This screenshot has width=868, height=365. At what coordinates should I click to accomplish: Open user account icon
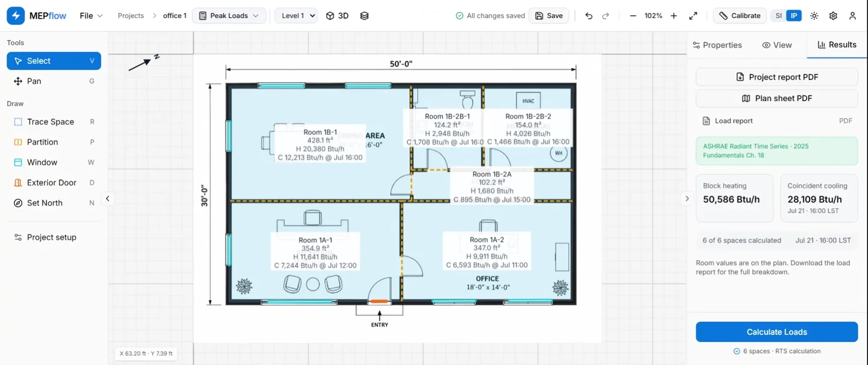852,16
